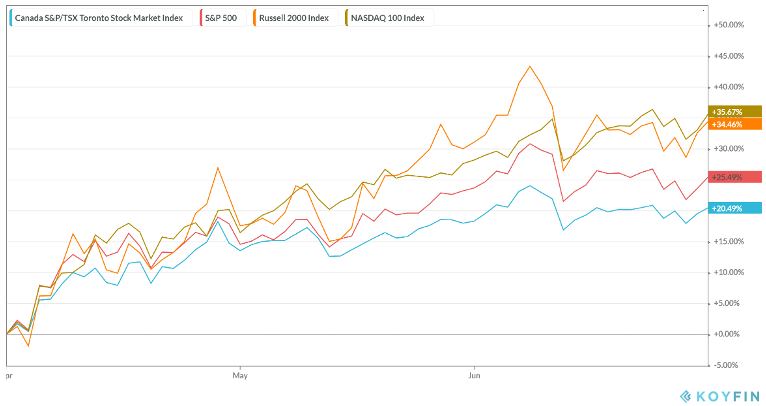766x406 pixels.
Task: Click the +30.00% y-axis label
Action: coord(728,149)
